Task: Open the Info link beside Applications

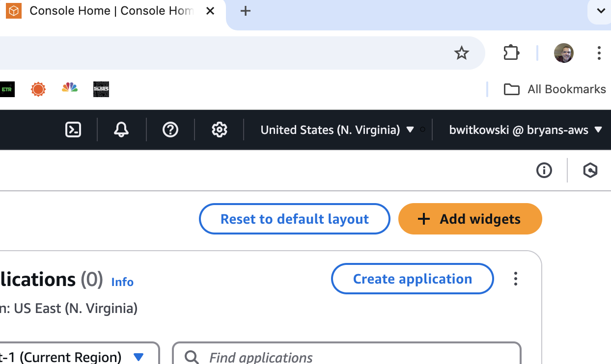Action: 122,282
